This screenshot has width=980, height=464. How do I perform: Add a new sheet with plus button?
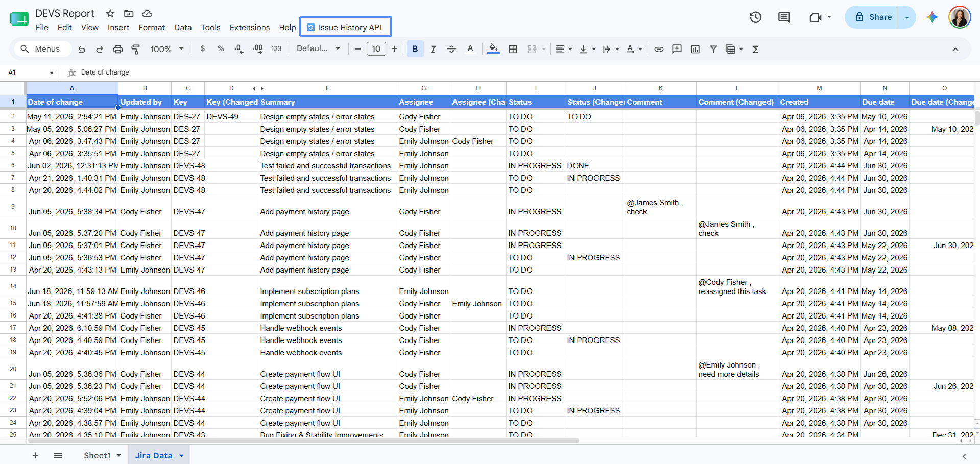pyautogui.click(x=35, y=455)
